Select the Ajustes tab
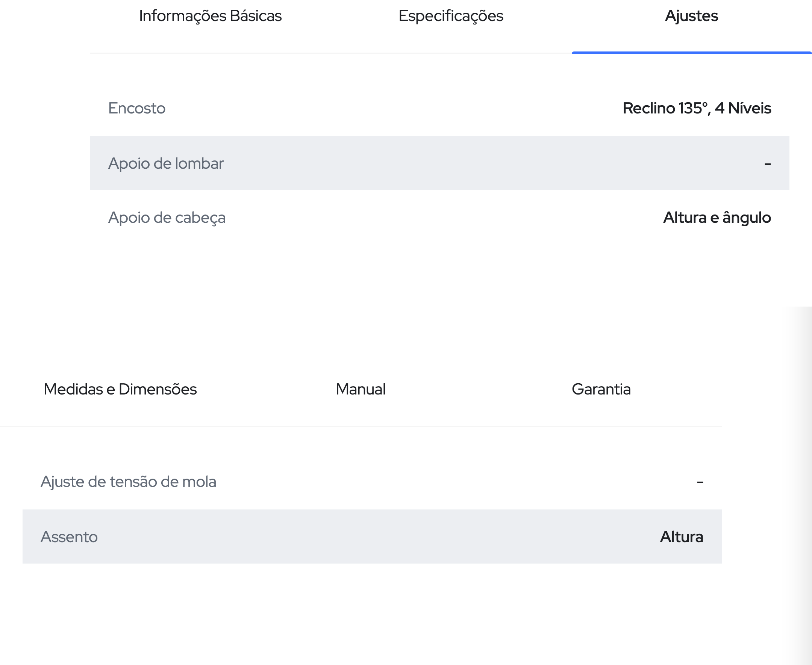The width and height of the screenshot is (812, 665). [x=691, y=16]
